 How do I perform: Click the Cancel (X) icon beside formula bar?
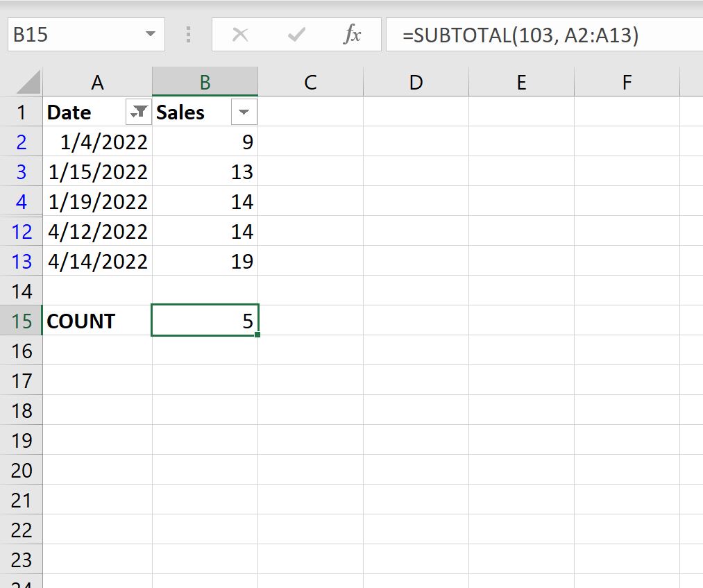tap(242, 35)
